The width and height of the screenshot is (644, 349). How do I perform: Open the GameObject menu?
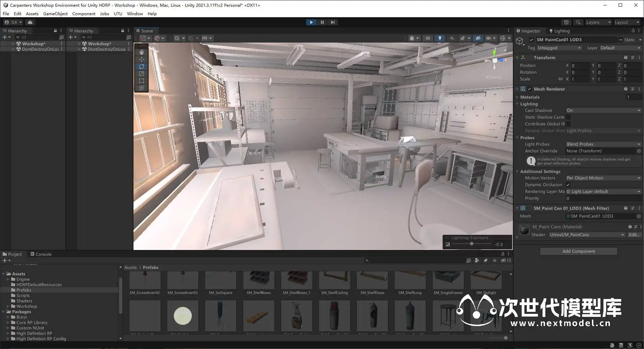tap(55, 14)
